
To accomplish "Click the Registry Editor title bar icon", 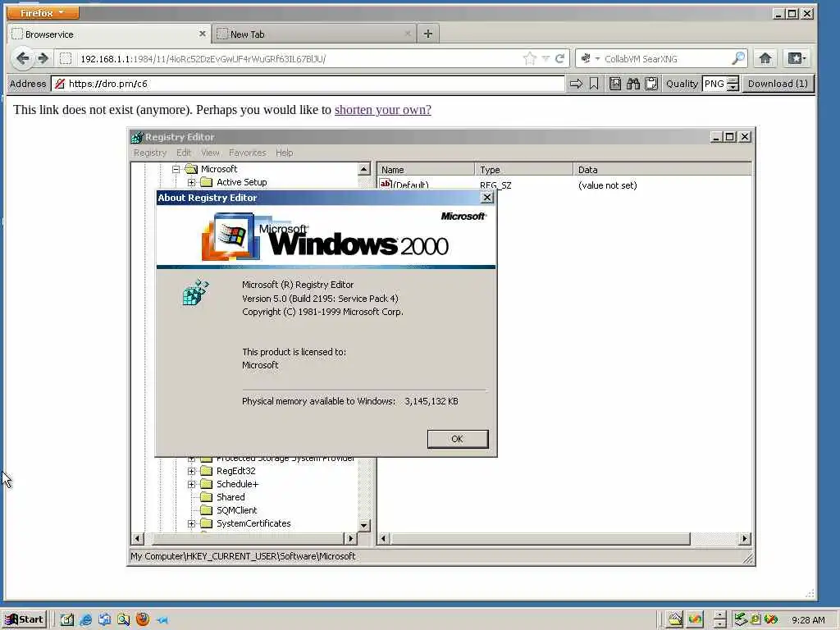I will (x=137, y=137).
